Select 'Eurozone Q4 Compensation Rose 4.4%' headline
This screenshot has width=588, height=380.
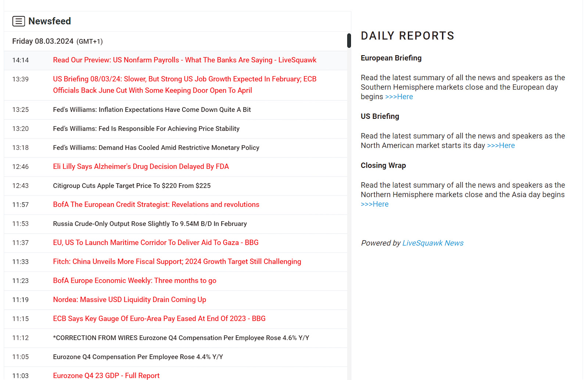[138, 357]
